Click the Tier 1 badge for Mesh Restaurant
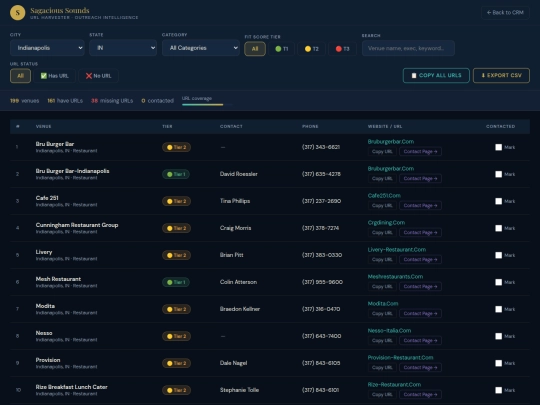Viewport: 540px width, 405px height. click(176, 282)
